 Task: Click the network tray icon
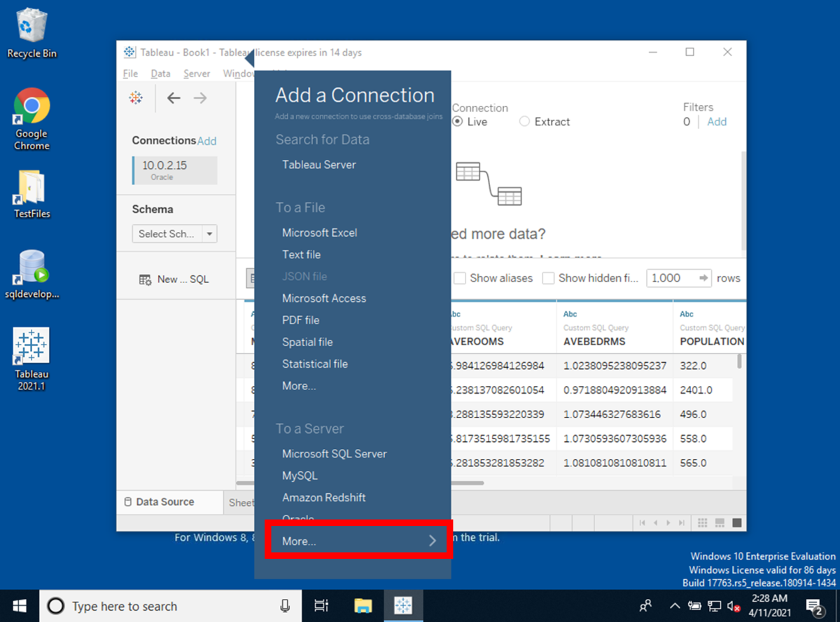(715, 607)
